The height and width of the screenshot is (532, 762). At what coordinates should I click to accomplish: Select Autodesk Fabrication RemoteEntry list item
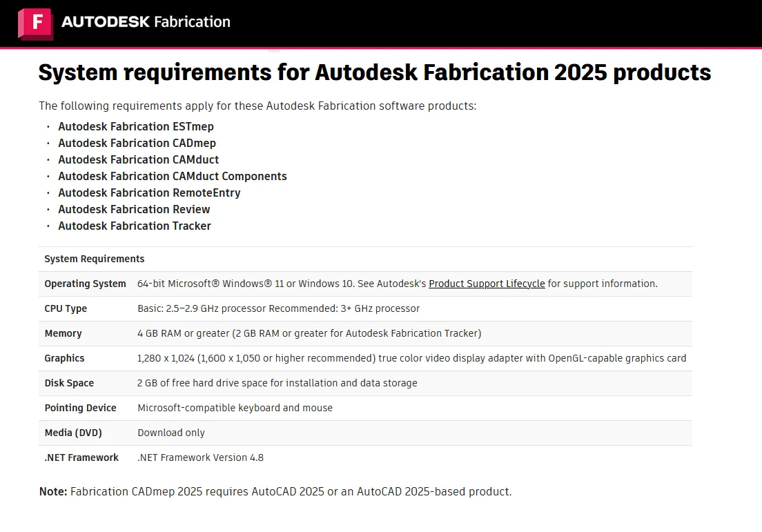click(149, 193)
